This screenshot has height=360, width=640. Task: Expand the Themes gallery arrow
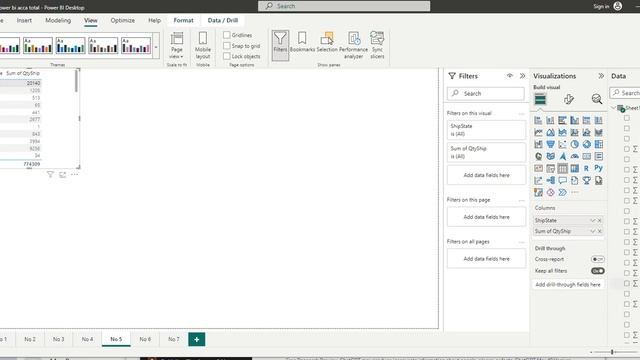pos(156,47)
